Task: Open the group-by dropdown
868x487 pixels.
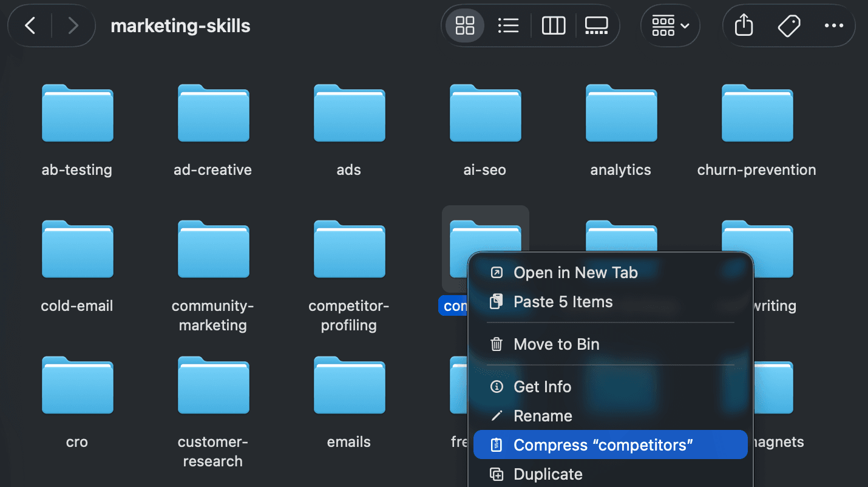Action: [x=670, y=26]
